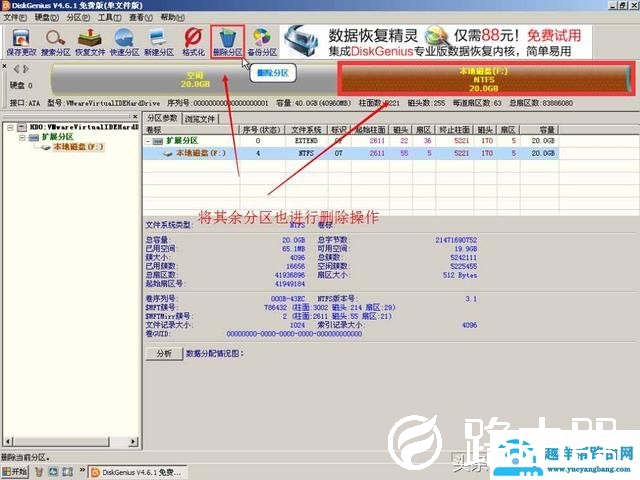Viewport: 640px width, 480px height.
Task: Click the Windows 开始 (Start) button
Action: tap(15, 472)
